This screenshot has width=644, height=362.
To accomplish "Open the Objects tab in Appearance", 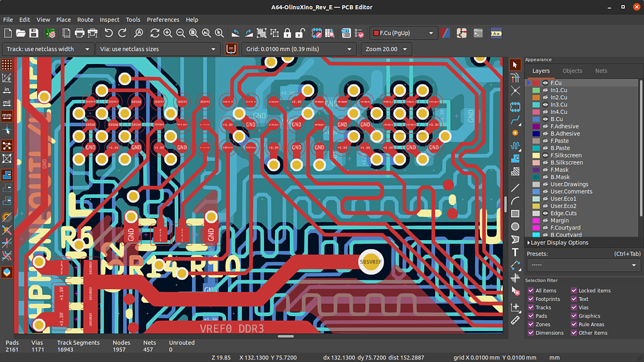I will pos(572,71).
